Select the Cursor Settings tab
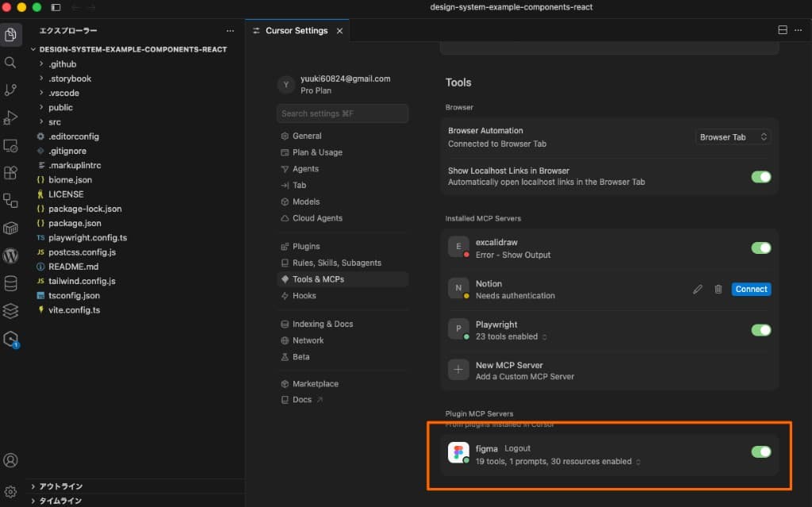Viewport: 812px width, 507px height. [x=297, y=31]
